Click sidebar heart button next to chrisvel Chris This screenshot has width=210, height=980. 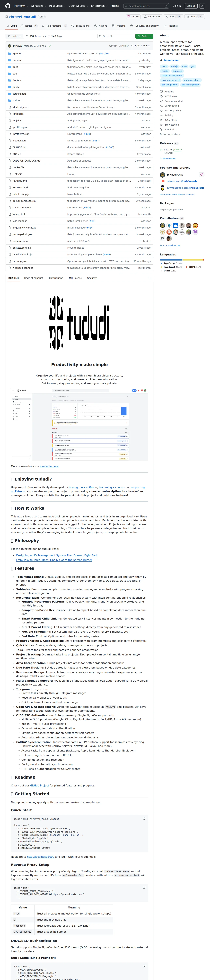[202, 175]
